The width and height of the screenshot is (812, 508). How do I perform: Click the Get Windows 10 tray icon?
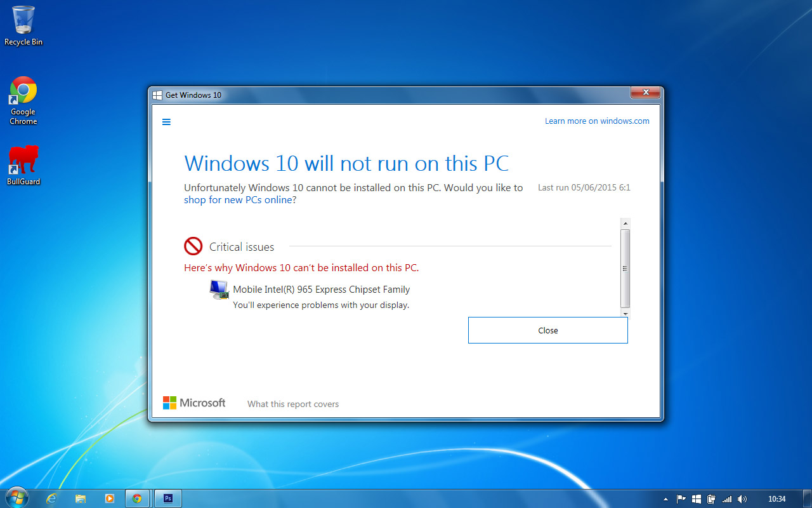click(697, 499)
